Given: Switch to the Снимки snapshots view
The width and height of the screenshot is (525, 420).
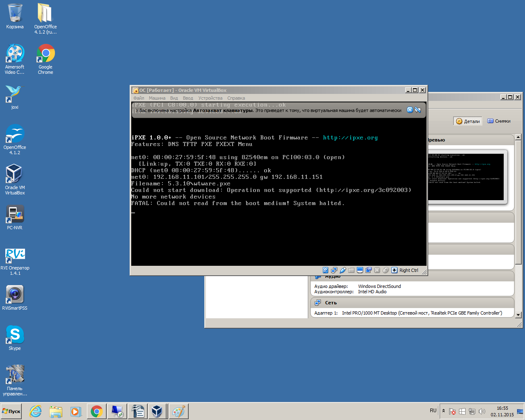Looking at the screenshot, I should point(499,121).
